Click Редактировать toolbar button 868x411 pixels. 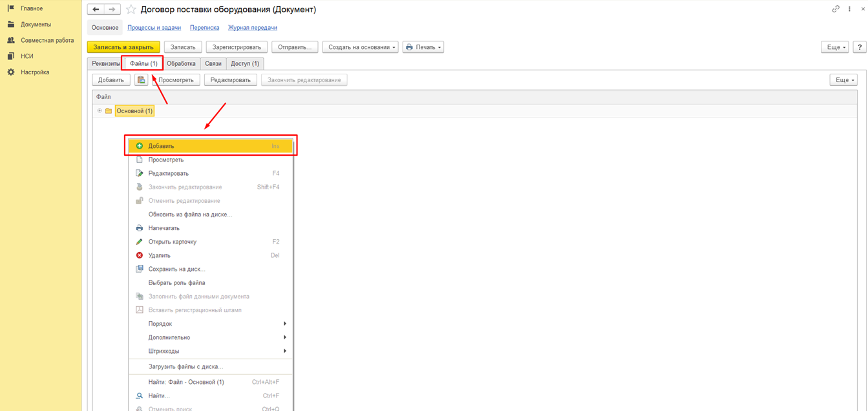(231, 80)
